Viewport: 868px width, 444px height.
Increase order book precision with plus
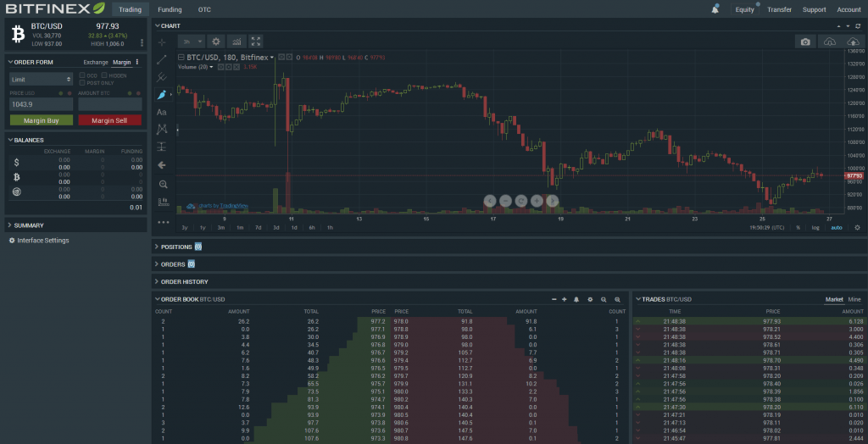coord(564,299)
